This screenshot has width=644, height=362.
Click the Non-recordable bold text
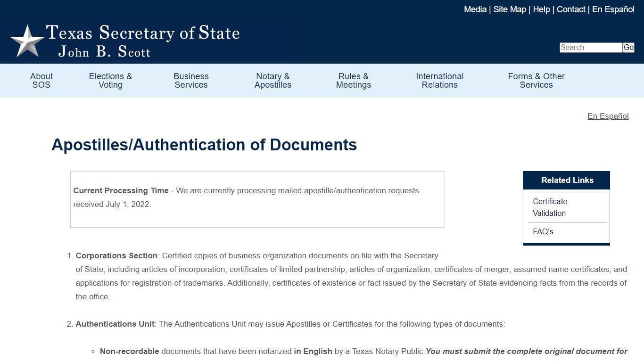coord(130,352)
